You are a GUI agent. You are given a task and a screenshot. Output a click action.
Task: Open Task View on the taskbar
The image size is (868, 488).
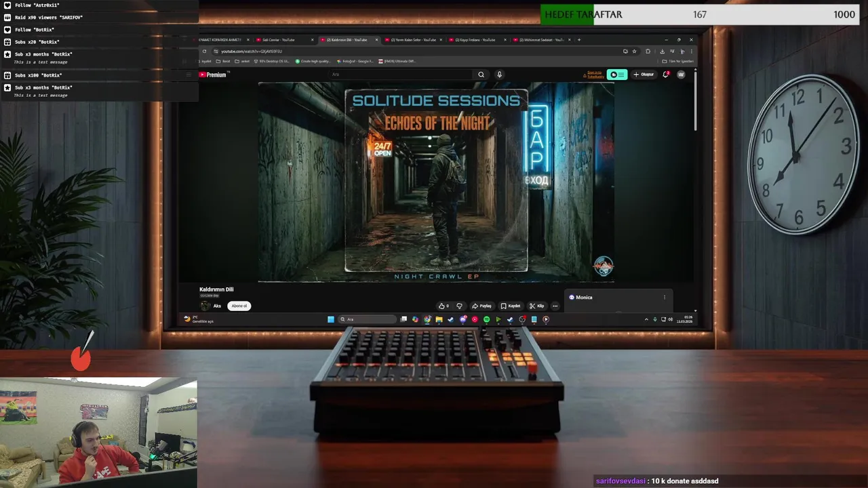pos(403,319)
